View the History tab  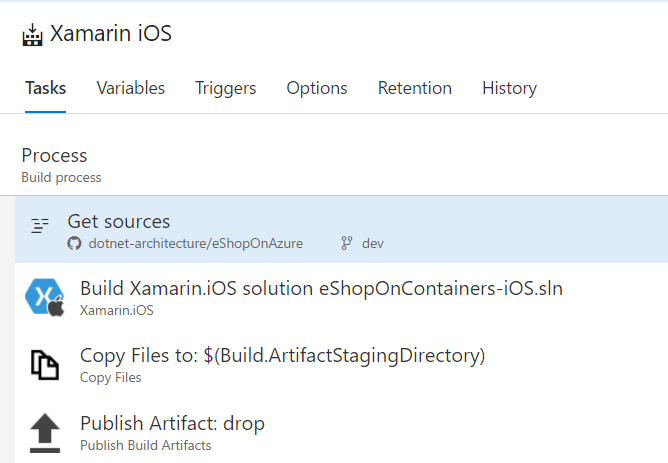pos(509,88)
